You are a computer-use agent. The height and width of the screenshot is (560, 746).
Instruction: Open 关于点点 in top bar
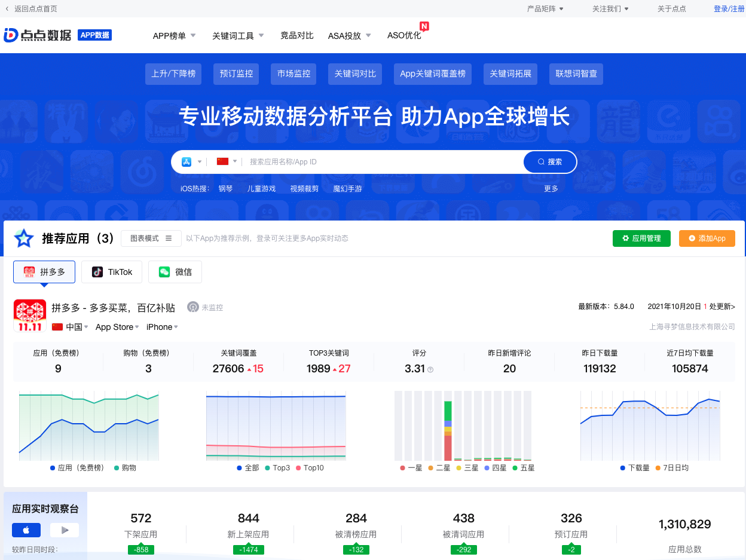(672, 9)
